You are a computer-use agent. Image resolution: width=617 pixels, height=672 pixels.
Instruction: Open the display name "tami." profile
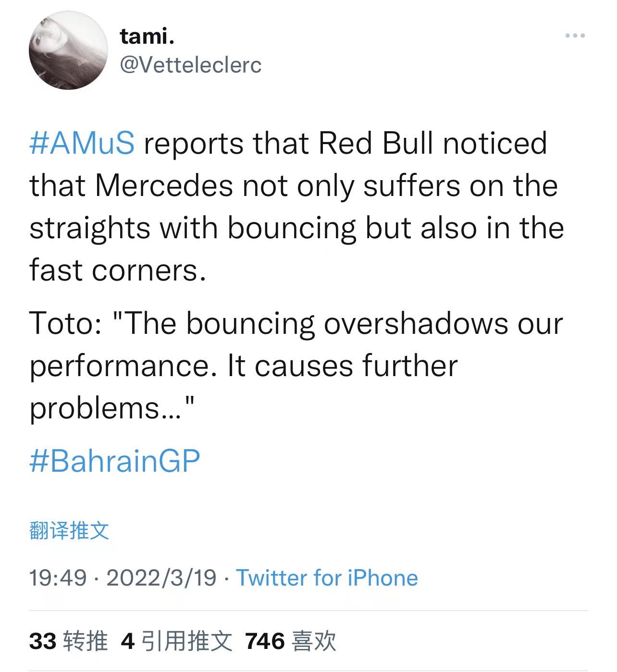147,36
